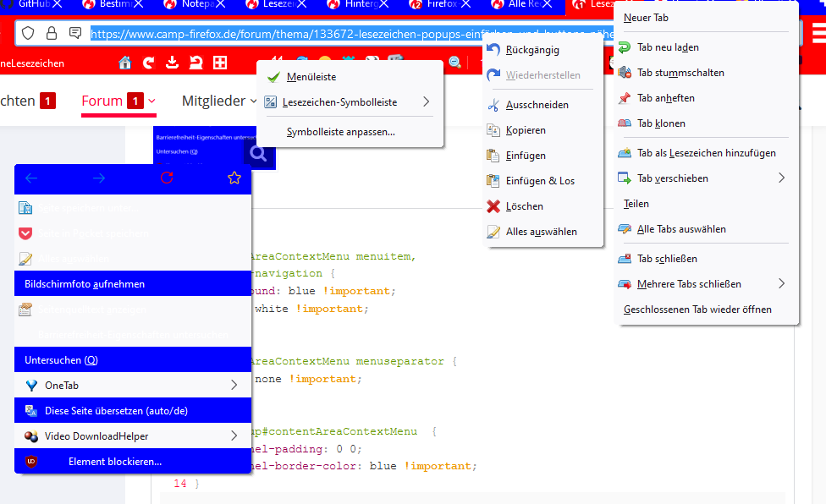Expand the Tab verschieben submenu arrow
The image size is (826, 504).
[782, 178]
